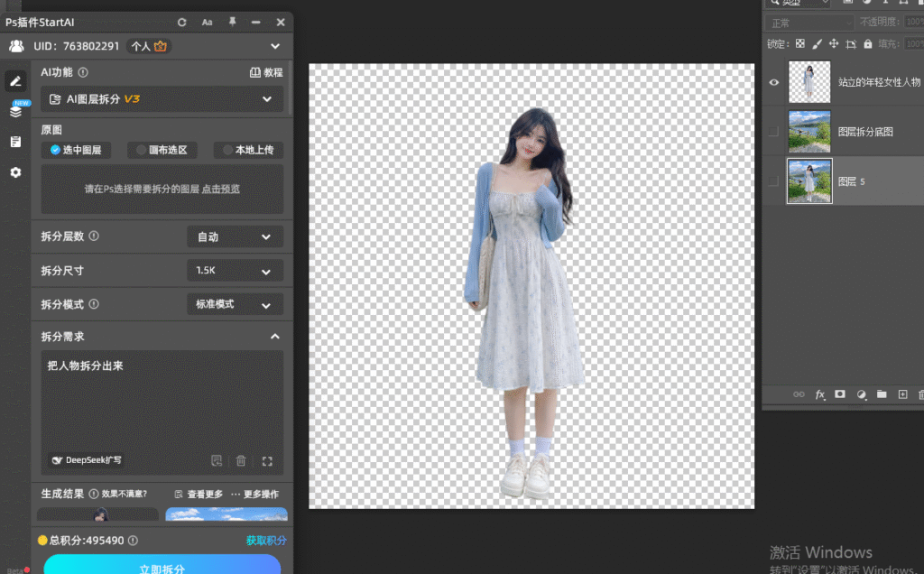The height and width of the screenshot is (574, 924).
Task: Create a new adjustment layer icon
Action: (x=861, y=394)
